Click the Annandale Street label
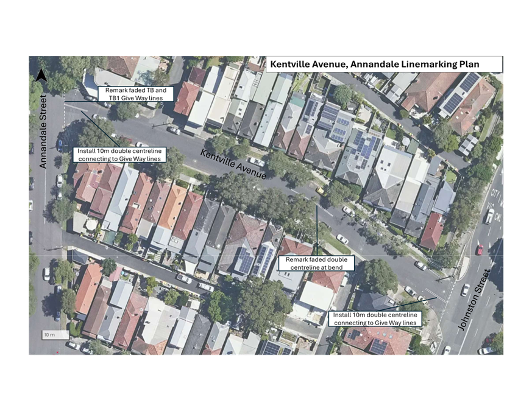This screenshot has width=532, height=411. (x=43, y=132)
